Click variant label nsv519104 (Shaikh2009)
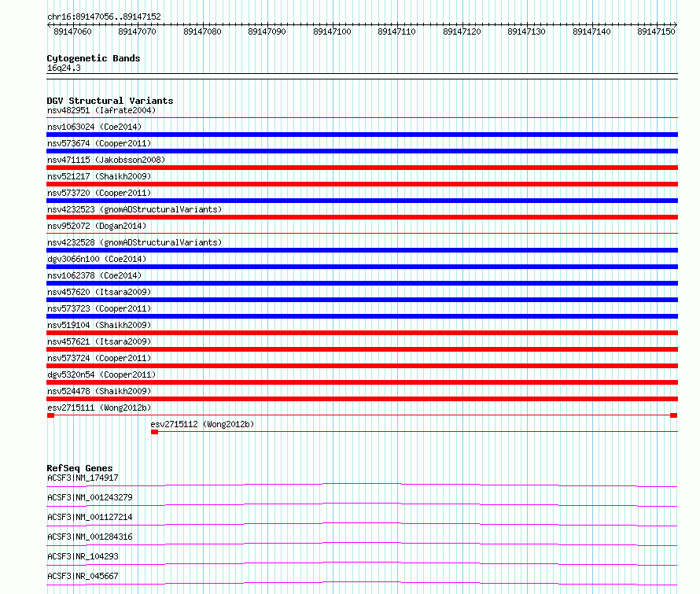Screen dimensions: 700x594 (x=99, y=325)
